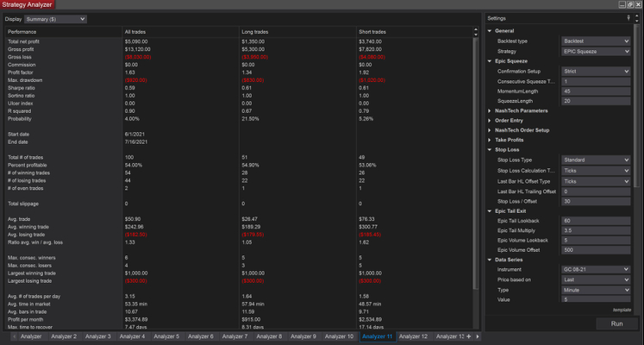Image resolution: width=644 pixels, height=345 pixels.
Task: Switch to the Analyzer 5 tab
Action: 166,336
